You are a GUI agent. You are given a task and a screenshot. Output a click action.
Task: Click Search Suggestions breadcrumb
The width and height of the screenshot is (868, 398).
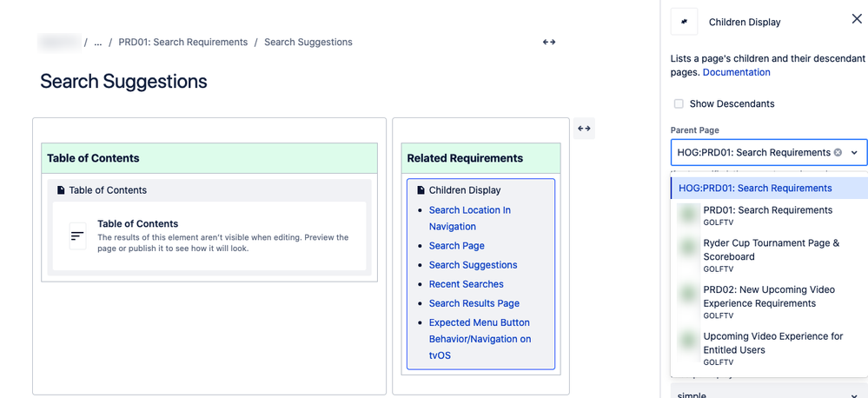point(308,42)
